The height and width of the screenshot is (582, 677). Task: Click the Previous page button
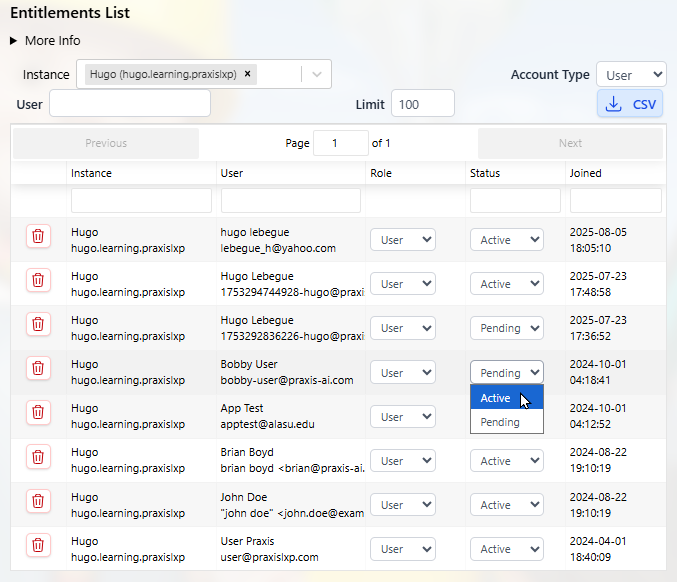tap(106, 143)
